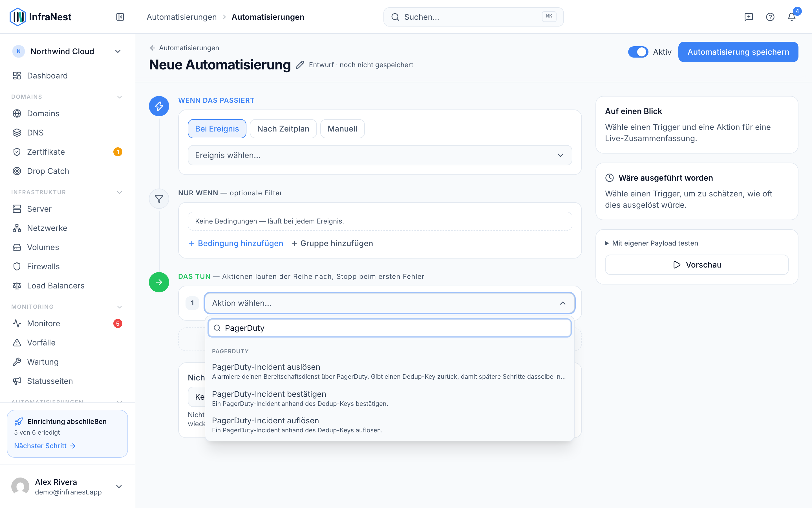This screenshot has height=508, width=812.
Task: Click the green arrow action step icon
Action: (x=159, y=282)
